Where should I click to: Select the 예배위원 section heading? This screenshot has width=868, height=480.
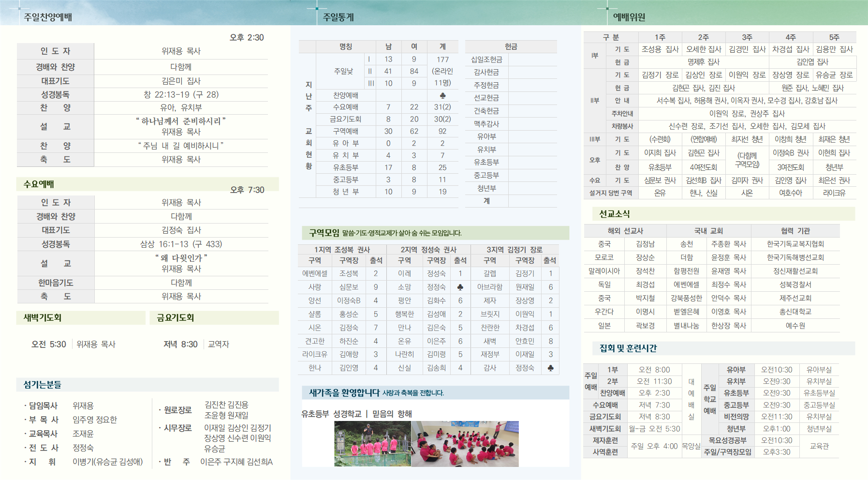[629, 17]
